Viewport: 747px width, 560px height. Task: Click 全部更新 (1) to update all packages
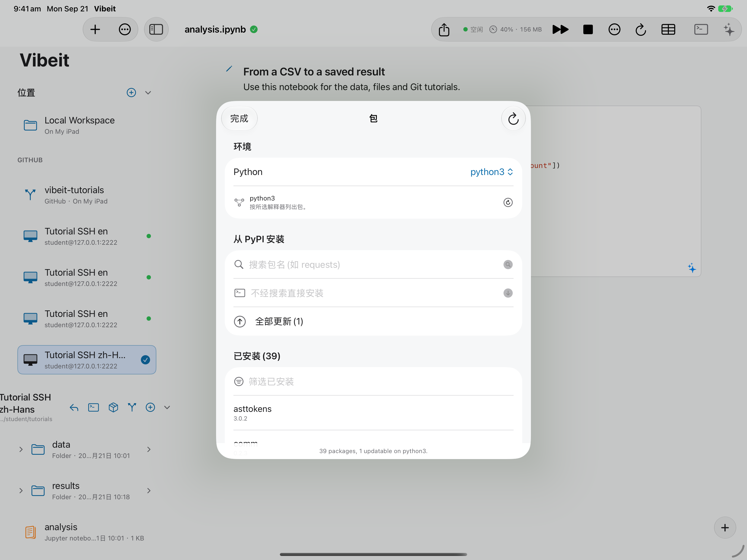click(373, 321)
